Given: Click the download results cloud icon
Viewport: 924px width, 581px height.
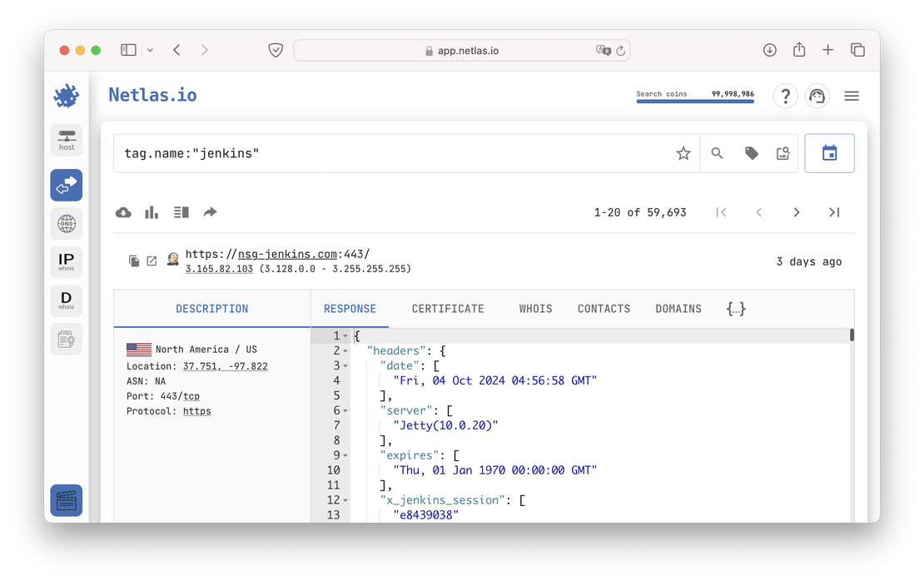Looking at the screenshot, I should [123, 212].
